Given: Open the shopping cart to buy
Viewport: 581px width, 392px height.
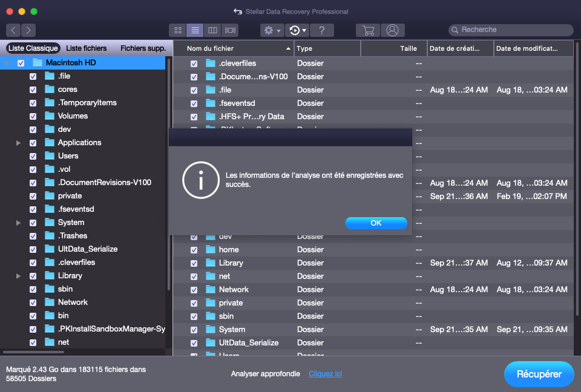Looking at the screenshot, I should pos(368,30).
